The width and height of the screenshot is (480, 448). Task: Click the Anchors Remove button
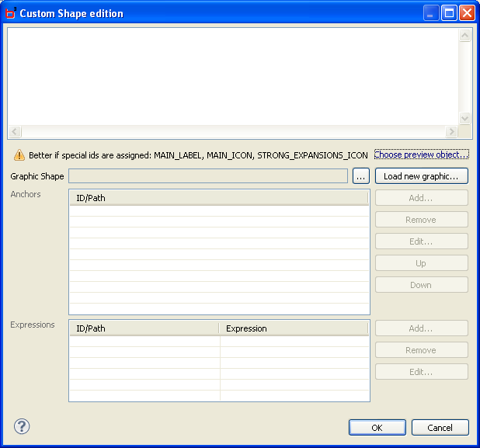[422, 220]
